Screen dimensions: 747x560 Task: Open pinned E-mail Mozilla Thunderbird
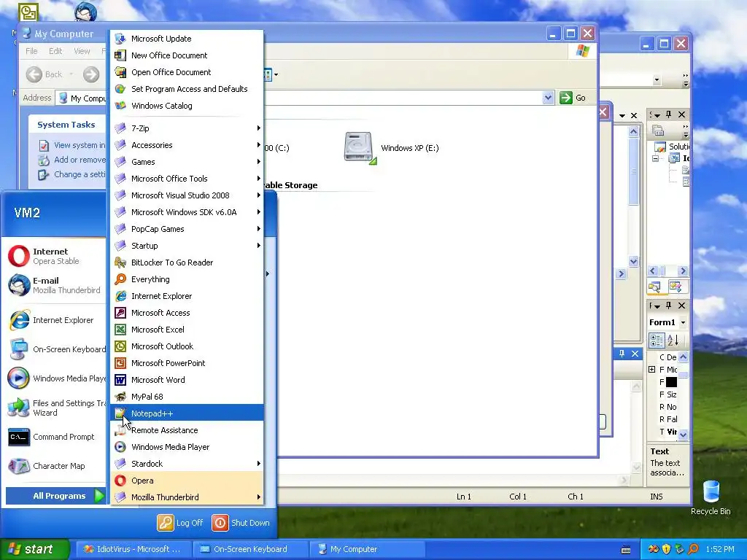(x=55, y=285)
